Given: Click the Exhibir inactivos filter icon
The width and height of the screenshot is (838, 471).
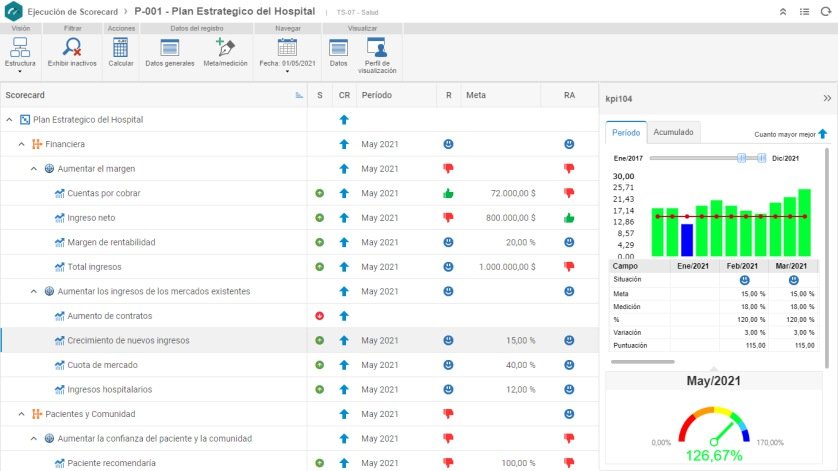Looking at the screenshot, I should point(72,52).
